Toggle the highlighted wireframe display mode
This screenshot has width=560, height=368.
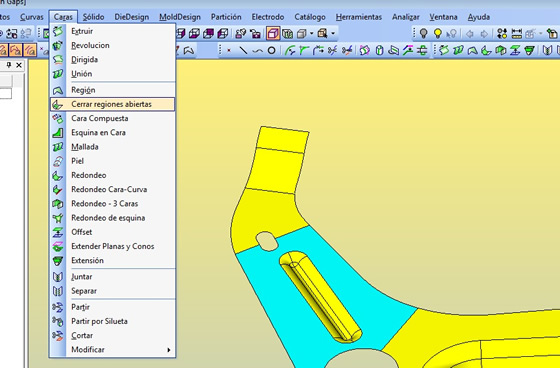(x=273, y=34)
